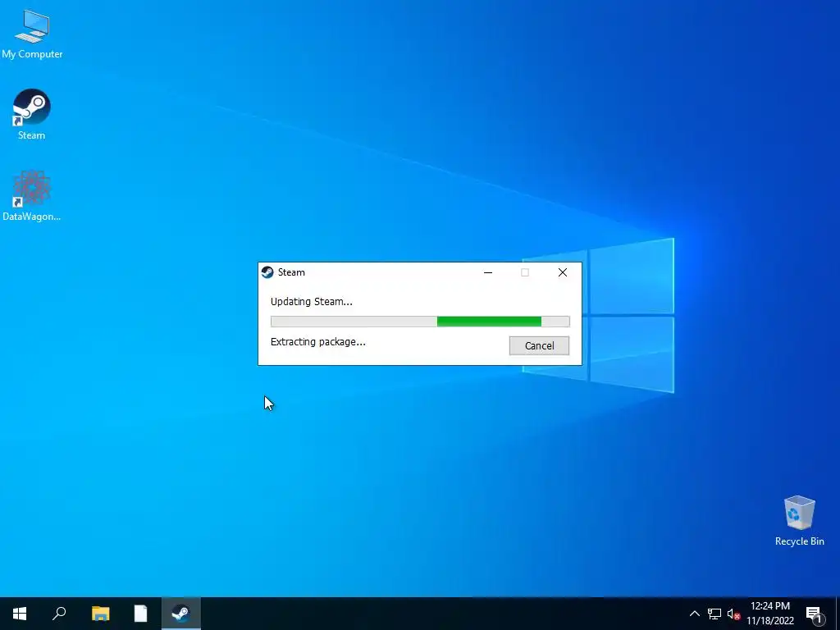Click the 'Extracting package...' text
Viewport: 840px width, 630px height.
317,342
